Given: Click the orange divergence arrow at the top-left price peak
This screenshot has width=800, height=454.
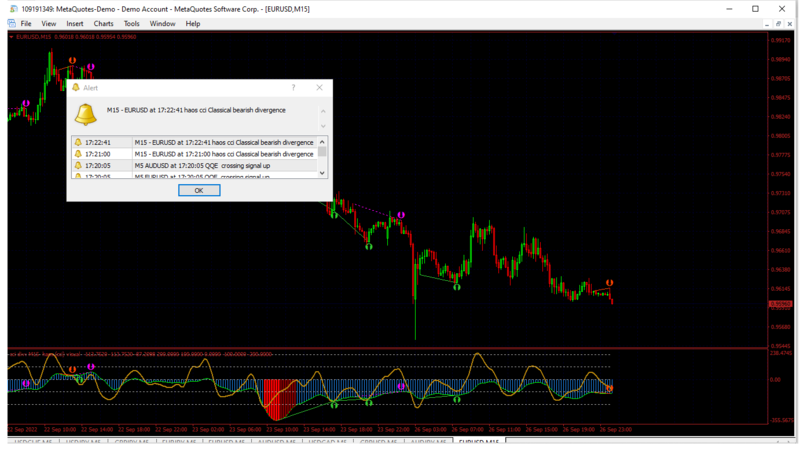Looking at the screenshot, I should [72, 60].
